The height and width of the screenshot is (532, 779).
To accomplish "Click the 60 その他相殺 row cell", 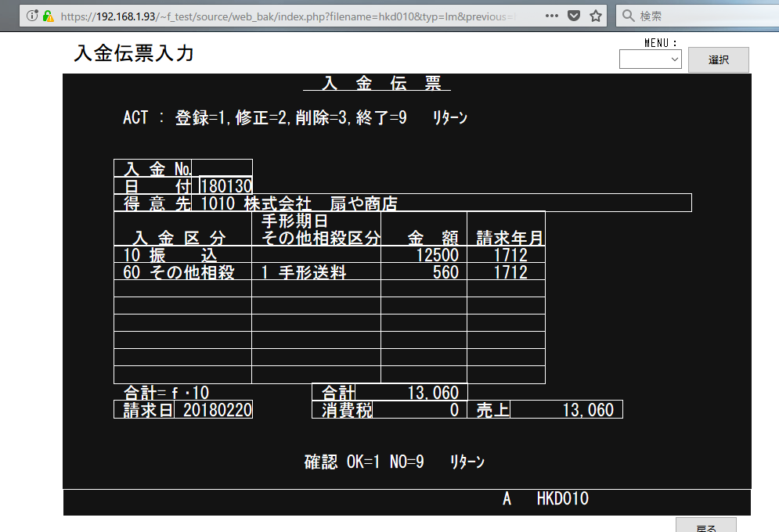I will (x=182, y=272).
